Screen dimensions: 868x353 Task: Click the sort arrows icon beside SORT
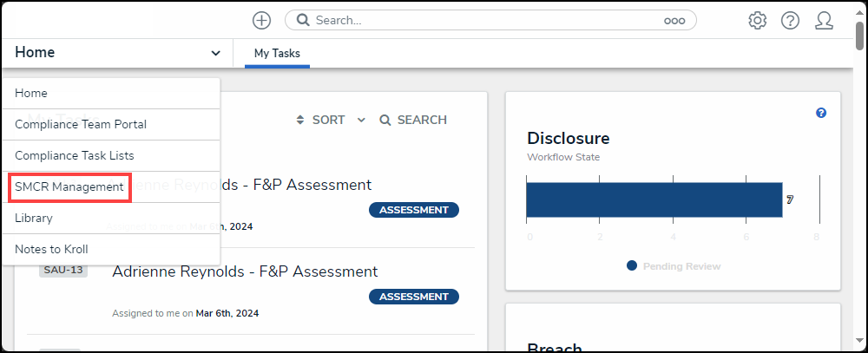tap(300, 120)
